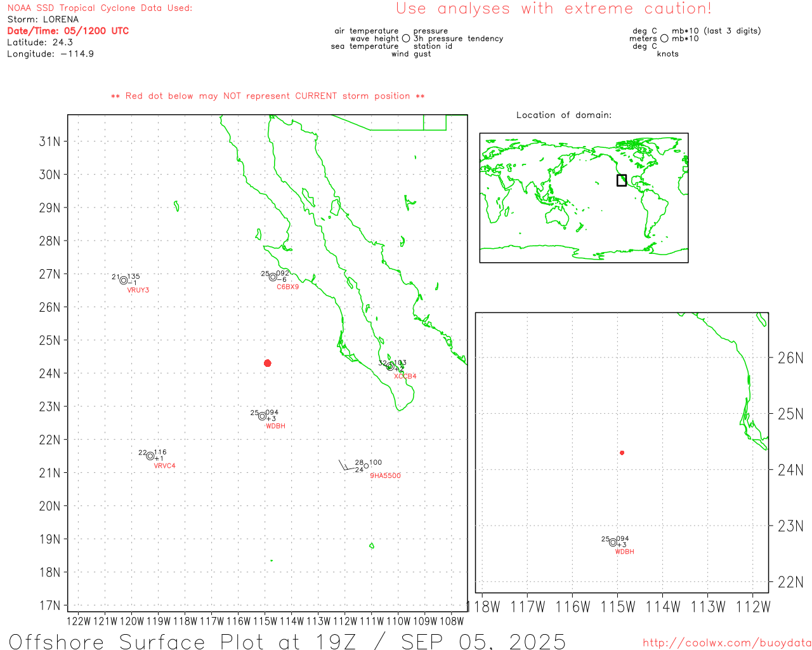Screen dimensions: 812x650
Task: Click the red storm dot in zoomed inset map
Action: click(622, 453)
